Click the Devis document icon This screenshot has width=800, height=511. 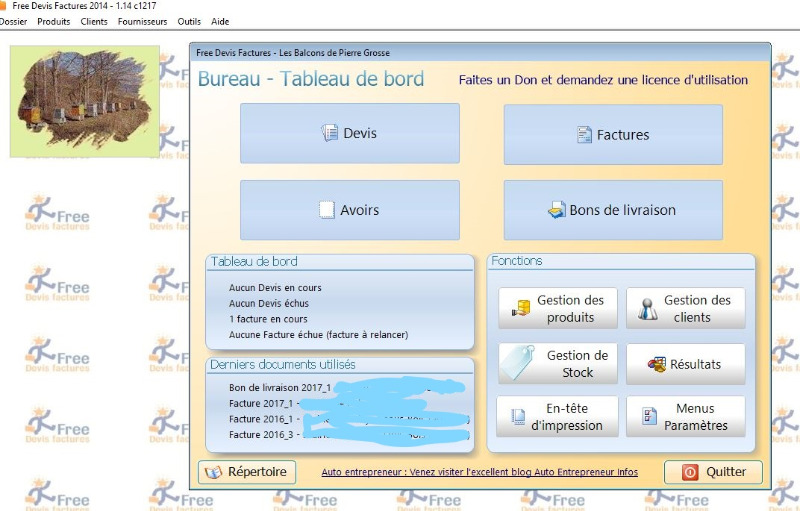329,133
